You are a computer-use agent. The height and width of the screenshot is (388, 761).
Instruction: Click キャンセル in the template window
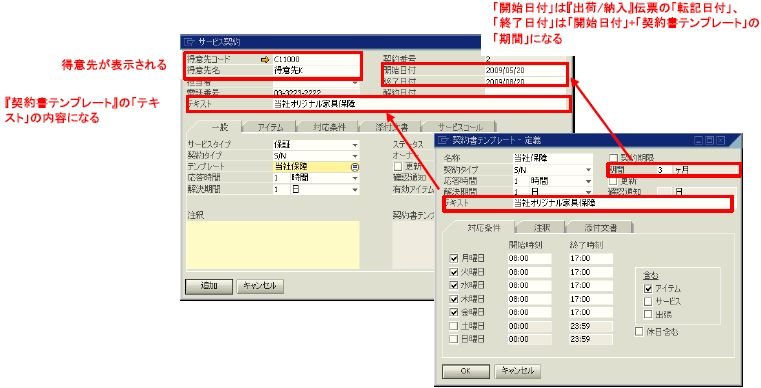tap(517, 371)
